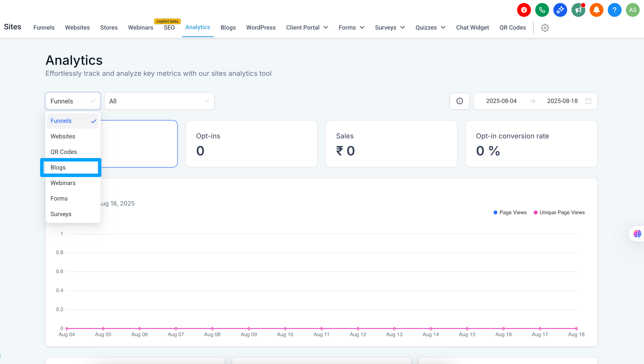View announcements via the megaphone icon
Image resolution: width=644 pixels, height=364 pixels.
(578, 10)
